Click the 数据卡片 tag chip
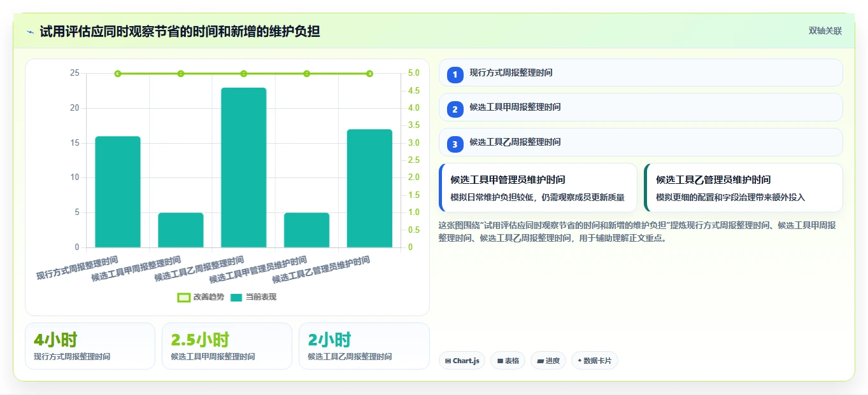 point(595,361)
